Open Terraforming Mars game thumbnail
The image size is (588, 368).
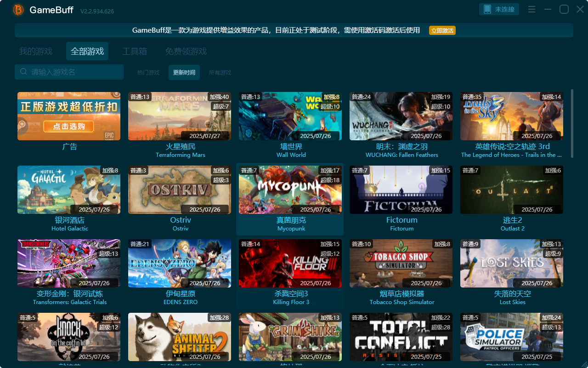180,116
